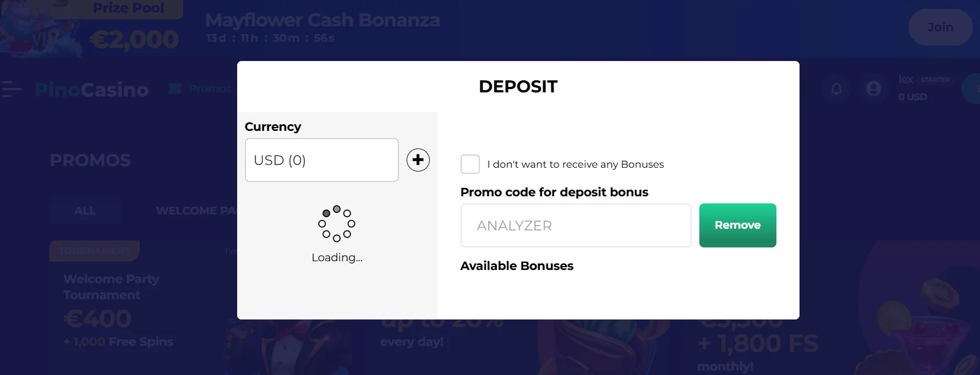Join the Mayflower Cash Bonanza tournament
The image size is (980, 375).
pos(940,27)
